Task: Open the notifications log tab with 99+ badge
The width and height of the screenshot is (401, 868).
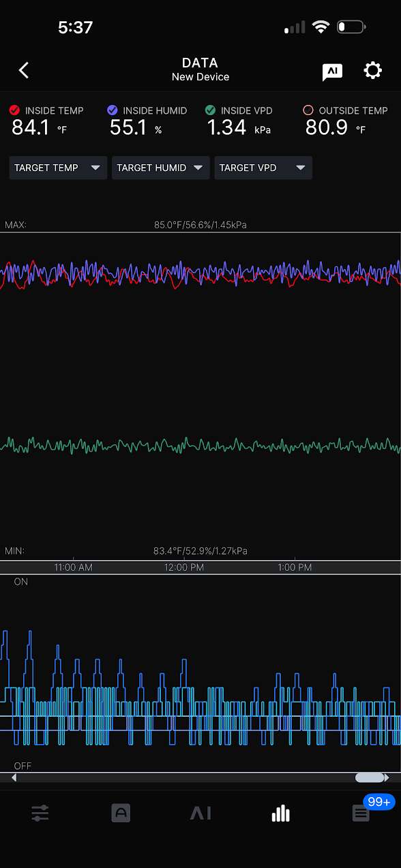Action: (361, 813)
